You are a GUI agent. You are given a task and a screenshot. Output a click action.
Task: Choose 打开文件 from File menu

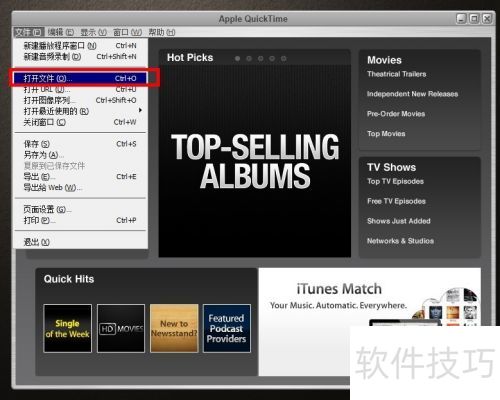pyautogui.click(x=80, y=78)
